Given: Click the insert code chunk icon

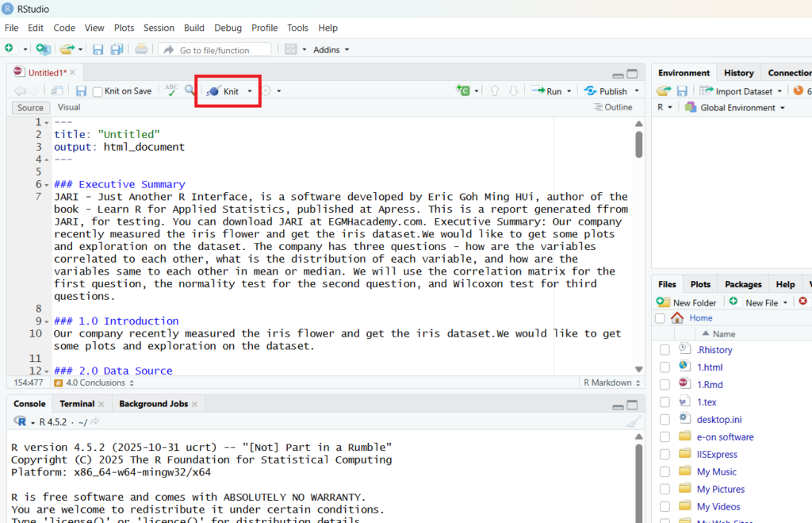Looking at the screenshot, I should (464, 91).
